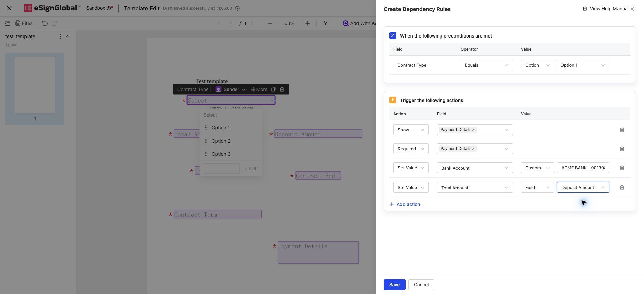The width and height of the screenshot is (644, 294).
Task: Open the Equals operator dropdown
Action: coord(486,65)
